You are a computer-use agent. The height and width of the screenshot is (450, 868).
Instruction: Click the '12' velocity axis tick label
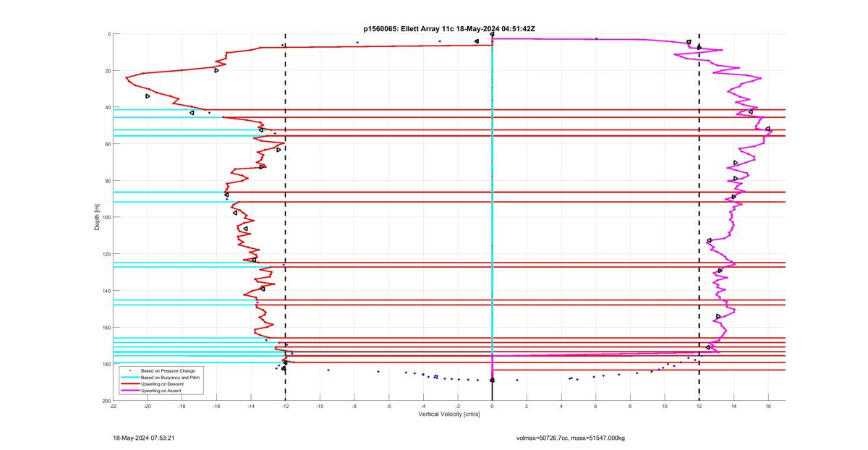pos(699,406)
